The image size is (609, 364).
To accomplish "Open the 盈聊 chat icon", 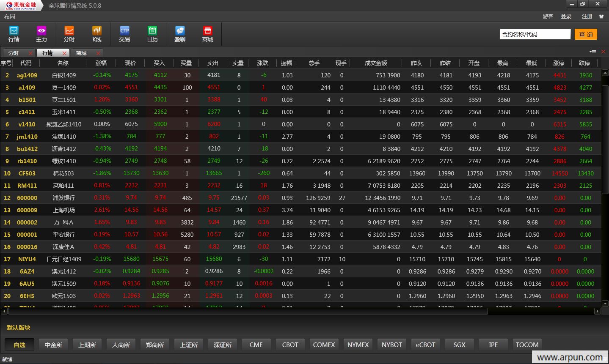I will coord(180,34).
